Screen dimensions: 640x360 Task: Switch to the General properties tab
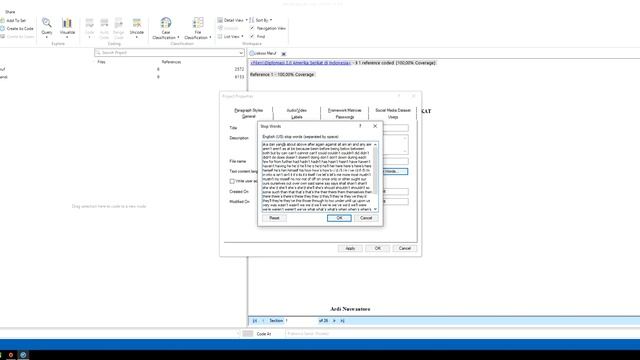[x=249, y=117]
